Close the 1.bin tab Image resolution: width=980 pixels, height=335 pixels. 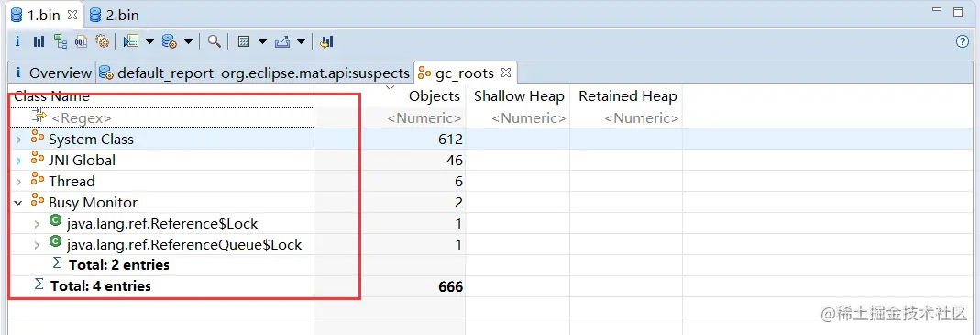pos(72,15)
